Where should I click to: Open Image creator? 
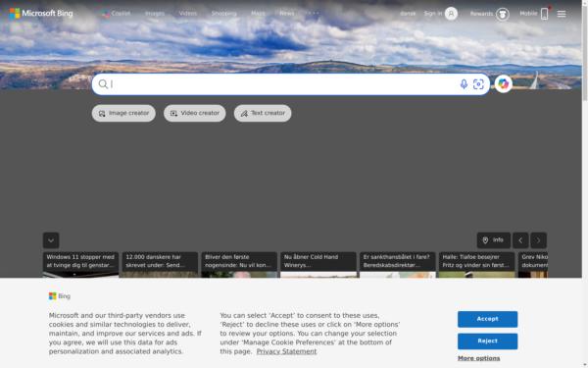tap(123, 113)
